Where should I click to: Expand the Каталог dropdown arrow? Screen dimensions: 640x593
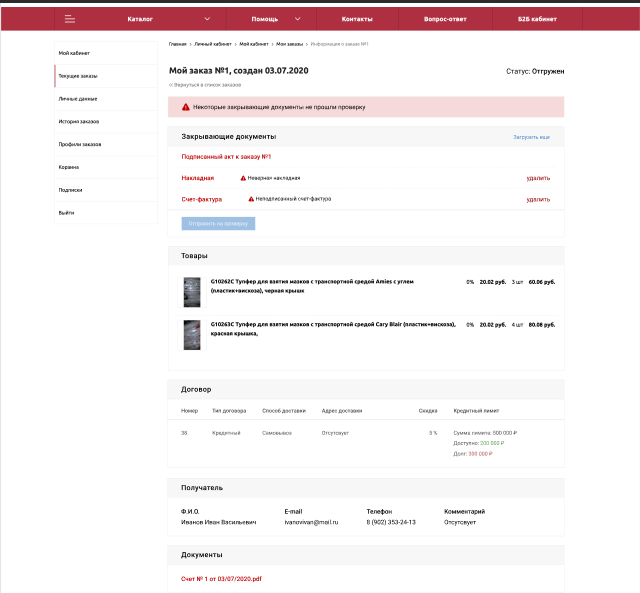(207, 19)
